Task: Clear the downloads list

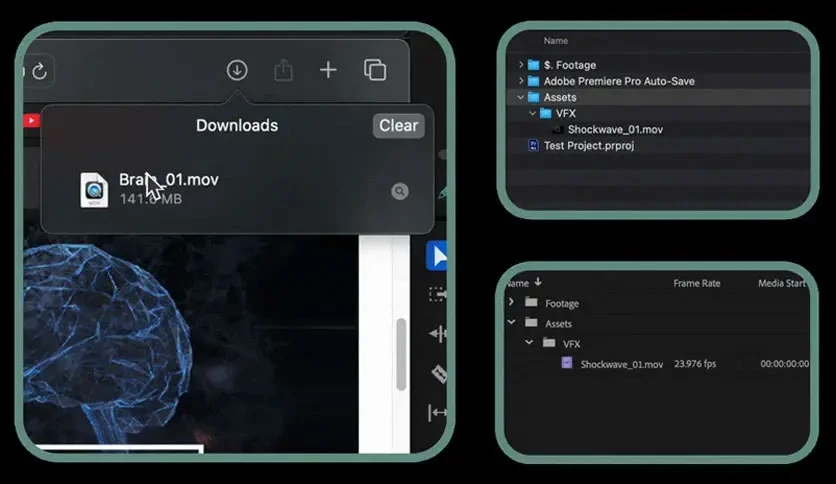Action: (398, 126)
